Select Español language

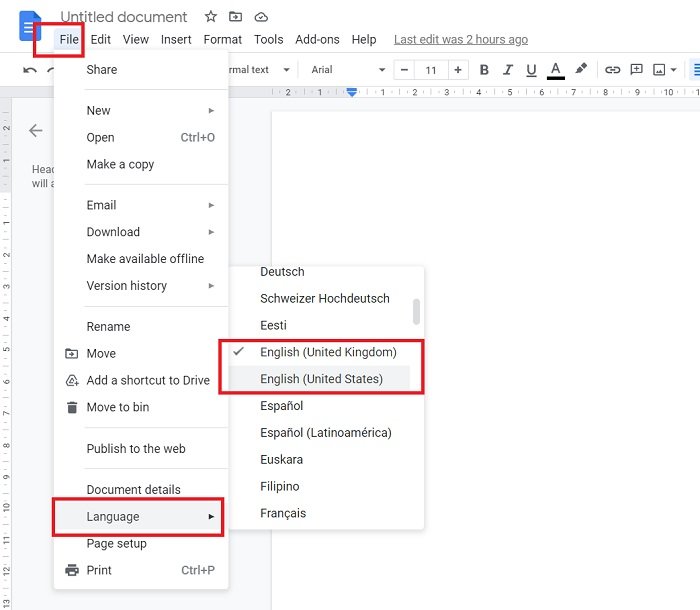319,405
